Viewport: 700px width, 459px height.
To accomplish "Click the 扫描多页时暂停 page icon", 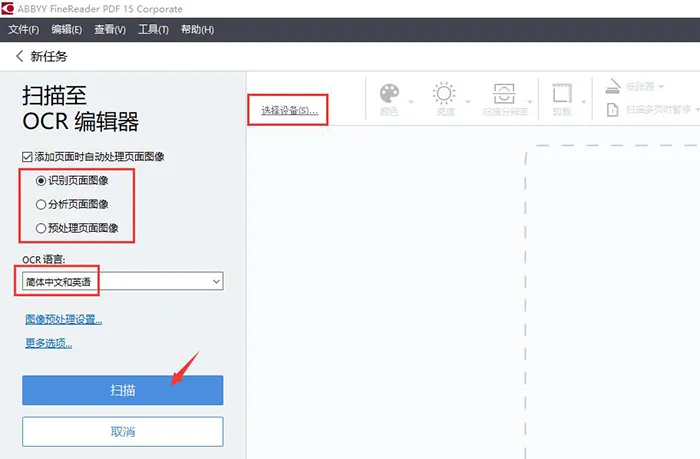I will tap(613, 110).
